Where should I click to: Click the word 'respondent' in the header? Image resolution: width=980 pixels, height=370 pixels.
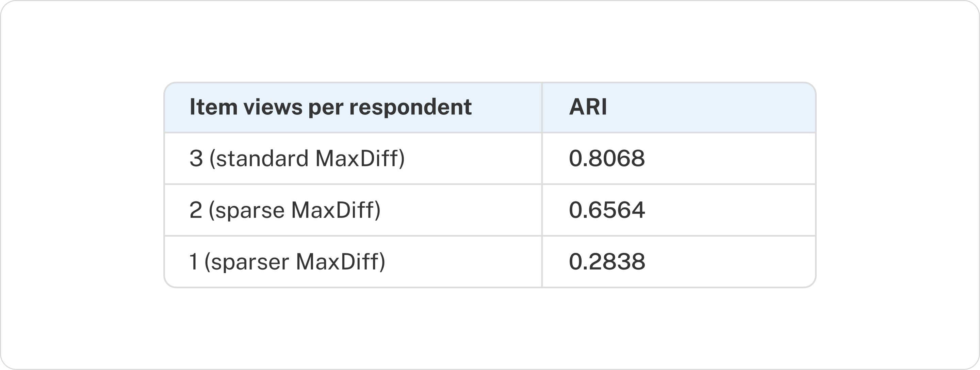pyautogui.click(x=410, y=108)
